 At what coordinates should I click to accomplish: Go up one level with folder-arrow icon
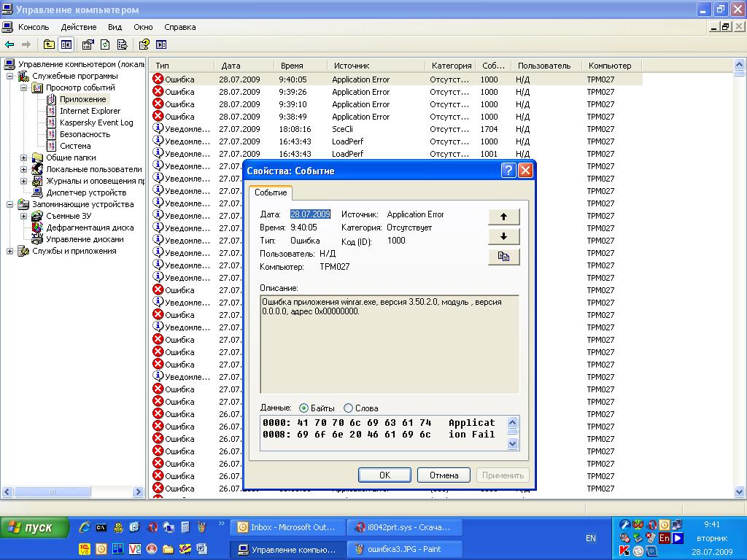coord(49,44)
